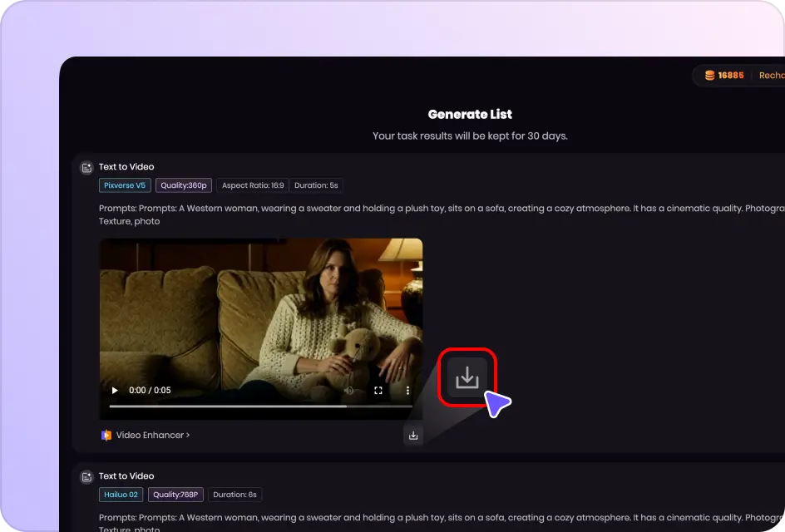This screenshot has width=785, height=532.
Task: Click the small download icon below the video
Action: pyautogui.click(x=413, y=435)
